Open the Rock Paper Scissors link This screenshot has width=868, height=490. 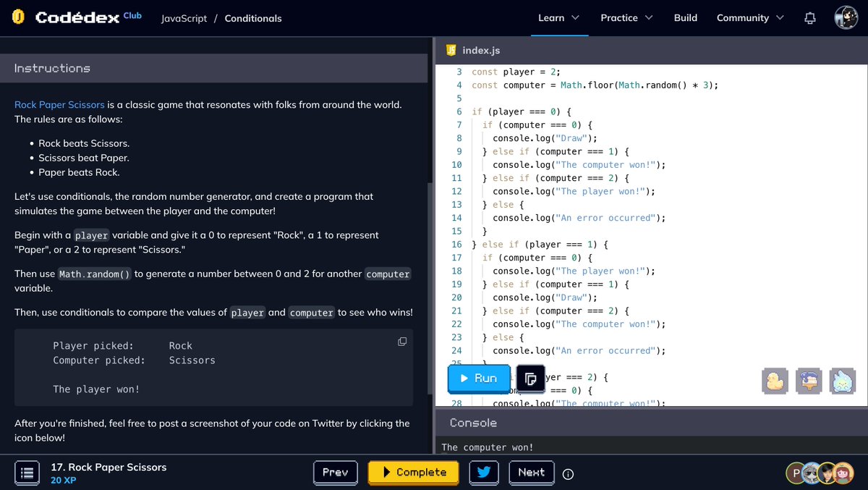point(59,105)
